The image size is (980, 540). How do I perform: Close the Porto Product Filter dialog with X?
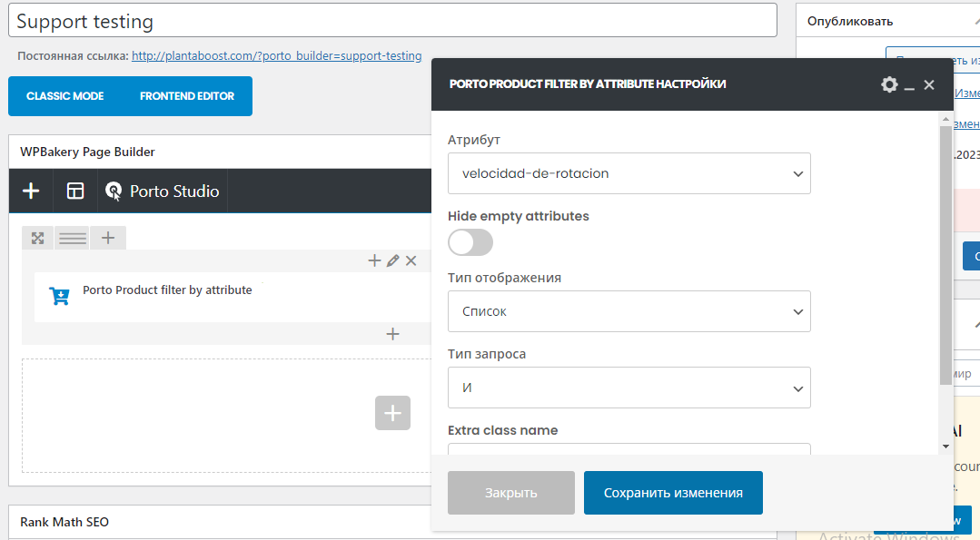point(929,84)
